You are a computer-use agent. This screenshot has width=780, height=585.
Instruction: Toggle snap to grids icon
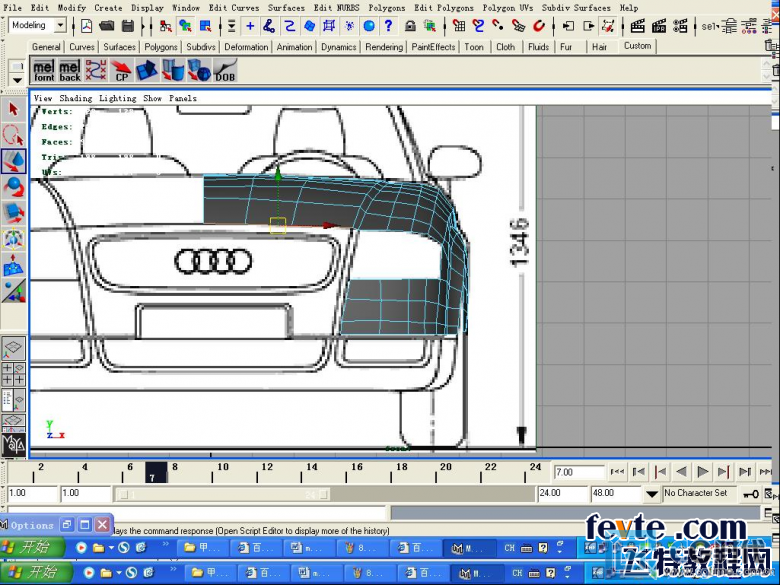(459, 25)
